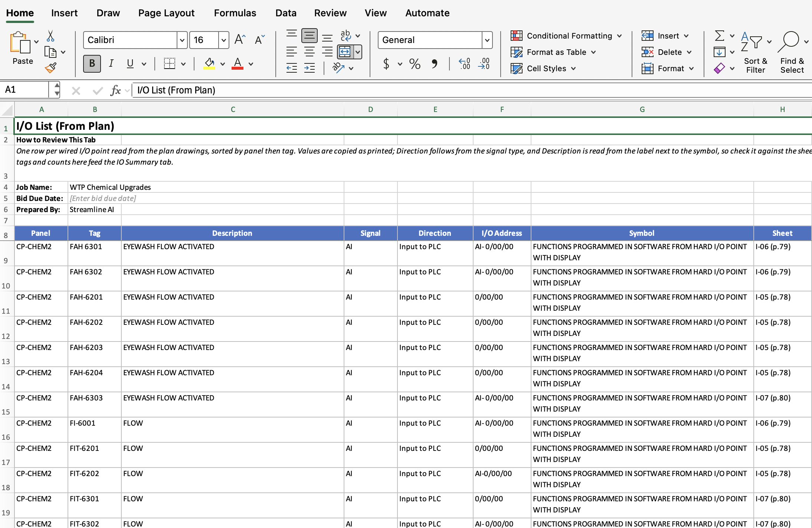
Task: Click Sort & Filter button
Action: click(x=756, y=52)
